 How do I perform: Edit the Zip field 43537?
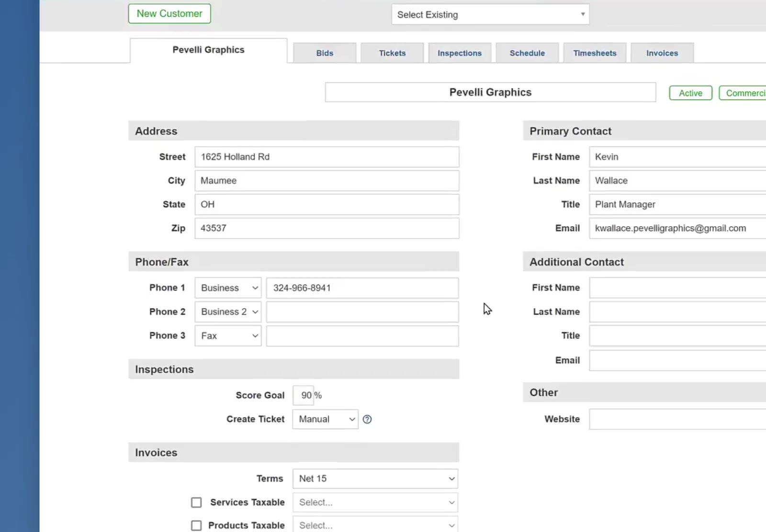coord(327,228)
